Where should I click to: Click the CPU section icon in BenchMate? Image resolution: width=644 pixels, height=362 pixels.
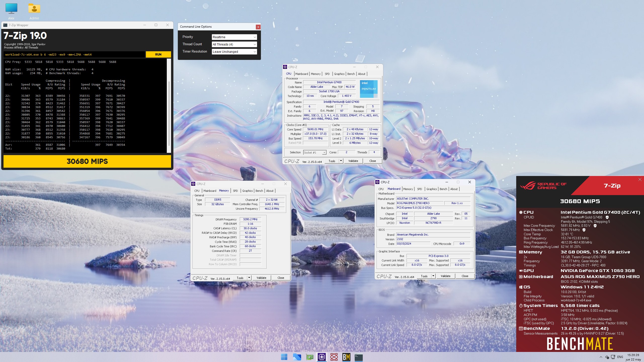[x=521, y=212]
